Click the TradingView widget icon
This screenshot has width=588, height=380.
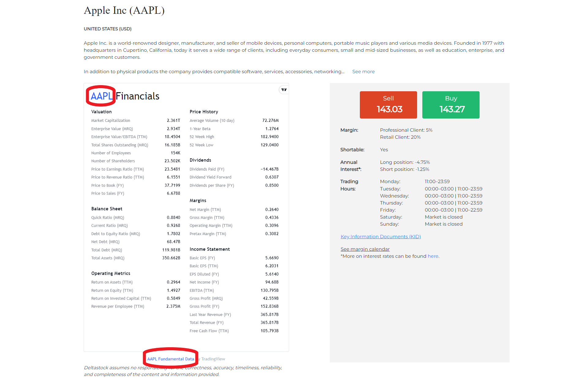click(x=283, y=89)
